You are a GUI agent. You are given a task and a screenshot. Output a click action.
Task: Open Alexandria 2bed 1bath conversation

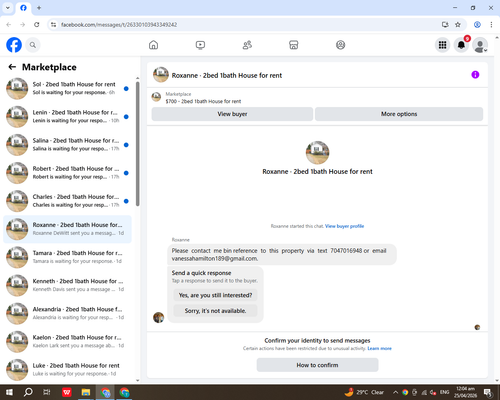click(67, 313)
